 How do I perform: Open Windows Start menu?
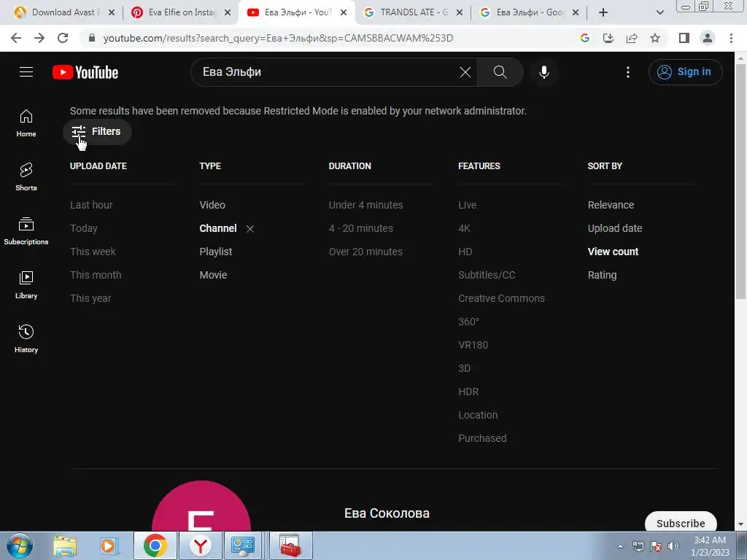pos(19,545)
